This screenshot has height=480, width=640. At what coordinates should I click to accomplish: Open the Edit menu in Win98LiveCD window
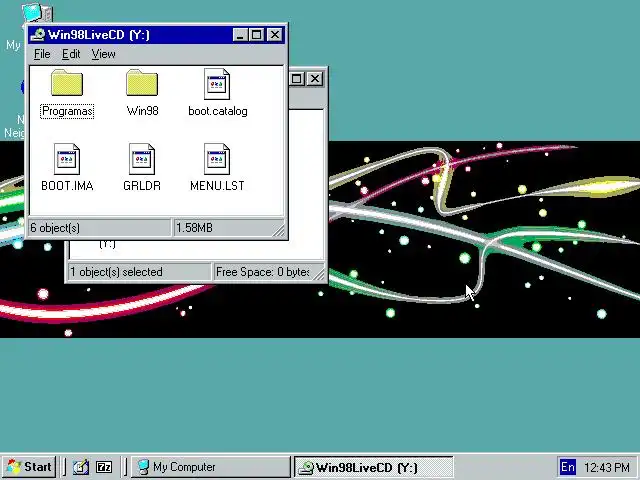point(71,54)
